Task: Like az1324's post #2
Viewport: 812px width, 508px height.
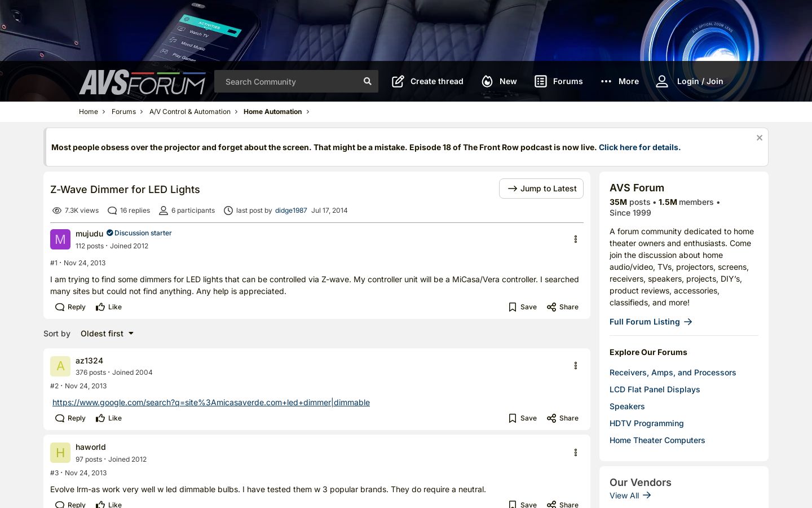Action: [x=109, y=418]
